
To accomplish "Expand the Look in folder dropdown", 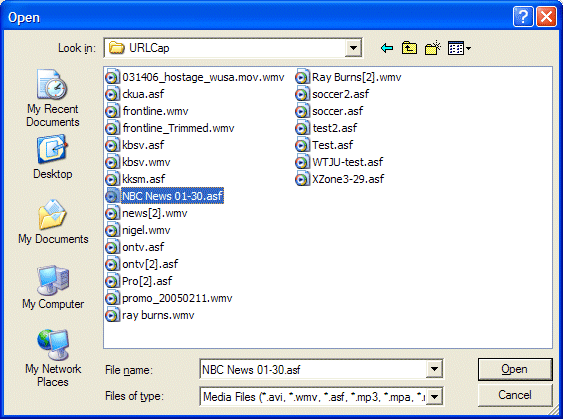I will coord(353,48).
